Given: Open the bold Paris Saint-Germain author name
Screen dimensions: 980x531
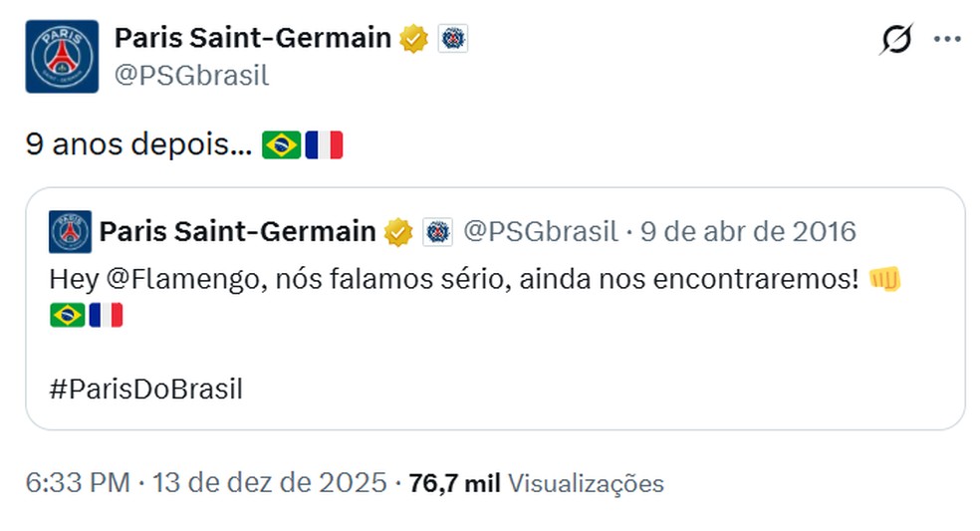Looking at the screenshot, I should coord(253,39).
